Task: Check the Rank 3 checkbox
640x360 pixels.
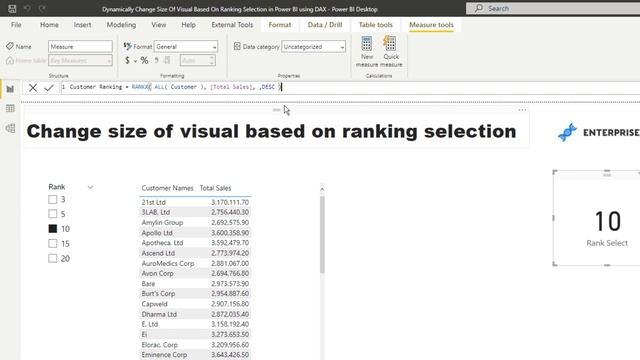Action: (x=53, y=199)
